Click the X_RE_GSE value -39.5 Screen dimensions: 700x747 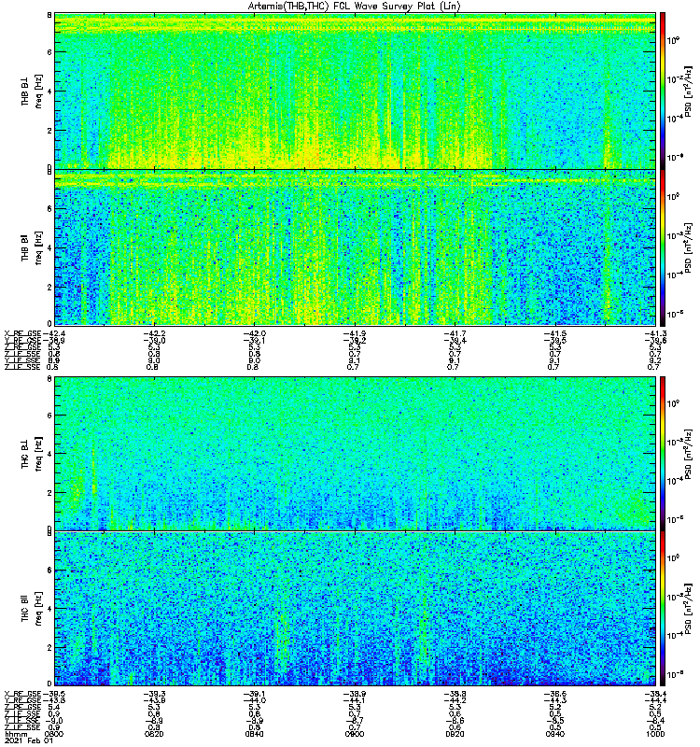pyautogui.click(x=54, y=694)
